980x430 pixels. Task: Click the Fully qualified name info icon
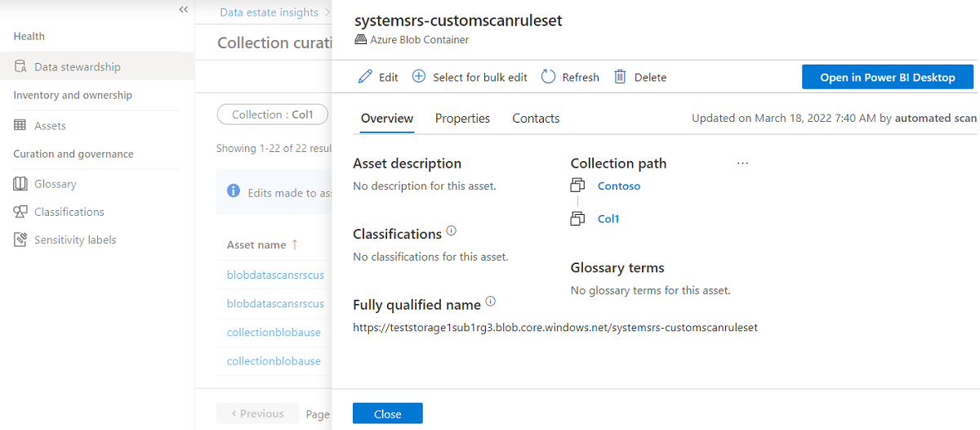pyautogui.click(x=491, y=302)
